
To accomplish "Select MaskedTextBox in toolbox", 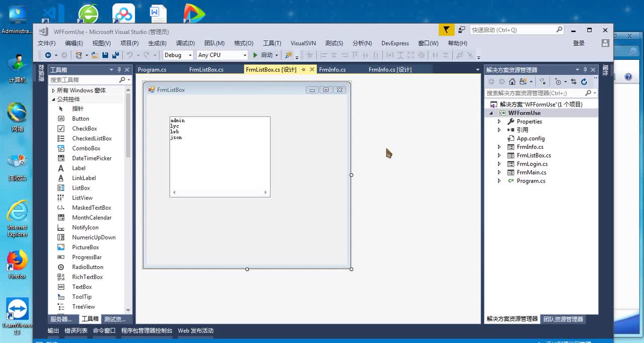I will click(92, 208).
